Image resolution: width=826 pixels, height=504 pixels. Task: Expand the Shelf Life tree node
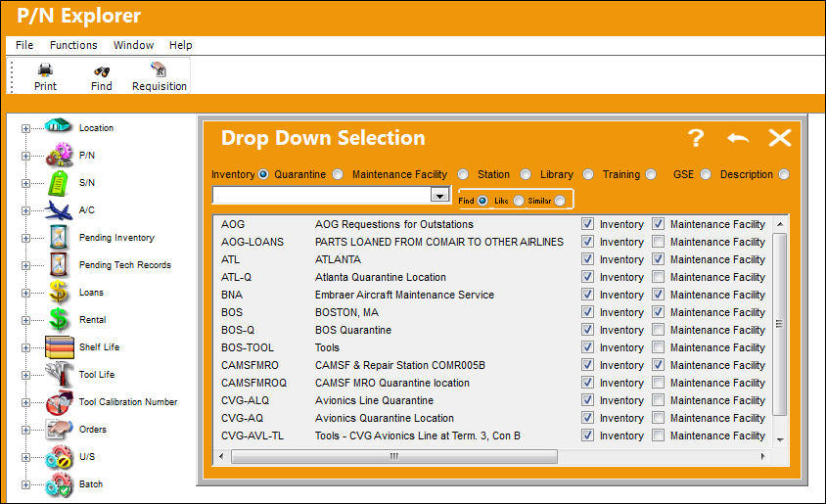coord(25,347)
